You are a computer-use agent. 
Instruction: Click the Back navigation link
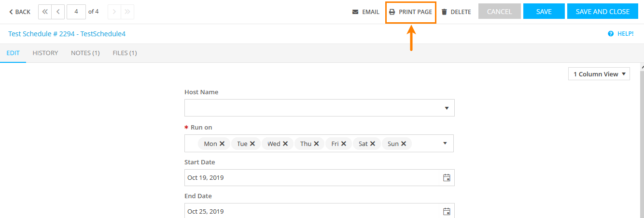pos(20,12)
